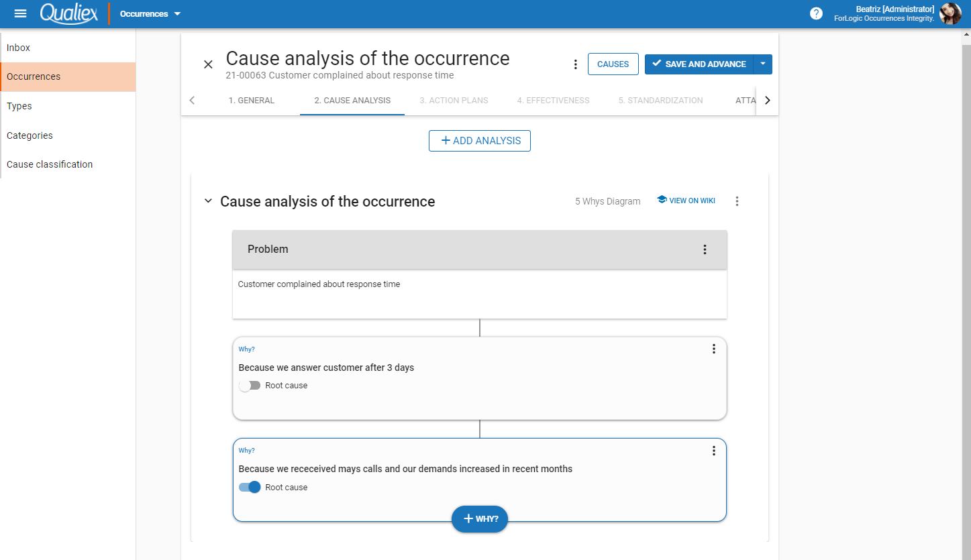
Task: Click the problem description text
Action: pyautogui.click(x=319, y=284)
